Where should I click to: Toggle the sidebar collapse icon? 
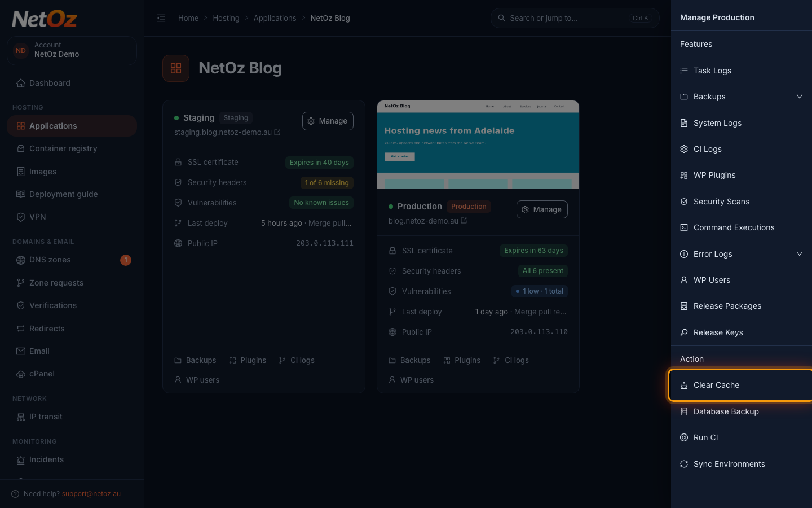161,18
